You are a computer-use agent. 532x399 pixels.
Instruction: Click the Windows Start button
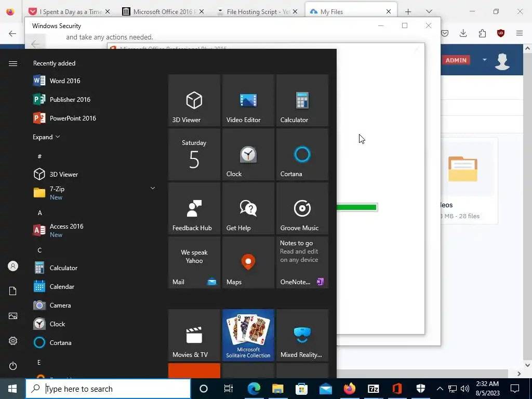pyautogui.click(x=12, y=389)
